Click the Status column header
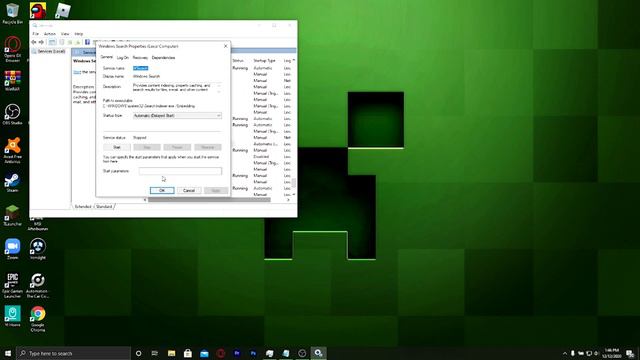This screenshot has width=640, height=360. [x=238, y=60]
